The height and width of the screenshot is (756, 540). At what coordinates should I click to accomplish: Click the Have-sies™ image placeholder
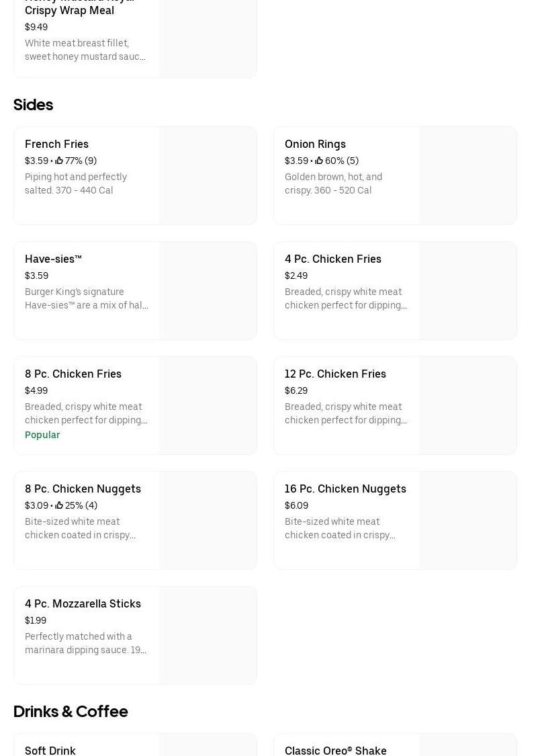click(x=208, y=291)
